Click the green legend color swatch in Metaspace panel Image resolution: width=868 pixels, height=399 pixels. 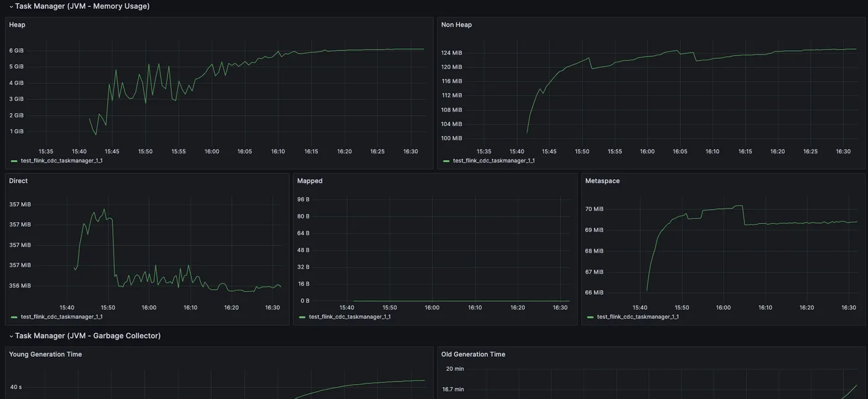tap(591, 316)
